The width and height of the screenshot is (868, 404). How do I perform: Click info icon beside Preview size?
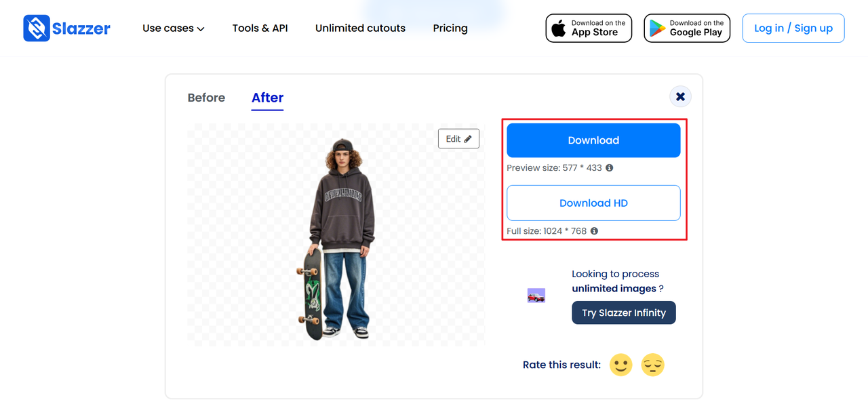609,167
